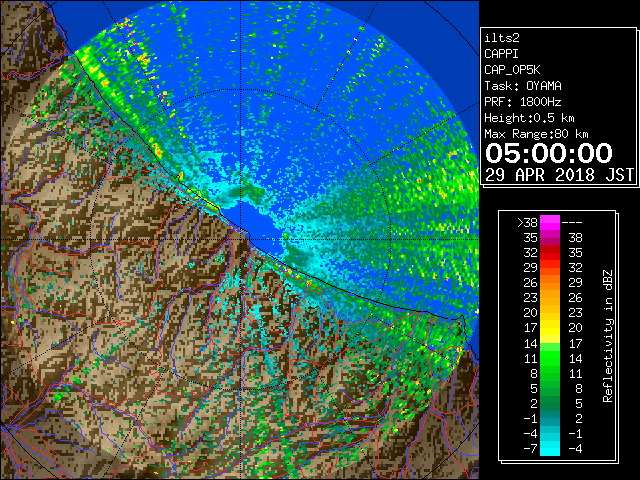Click the magenta >38 dBZ legend swatch
Viewport: 640px width, 480px height.
tap(550, 223)
